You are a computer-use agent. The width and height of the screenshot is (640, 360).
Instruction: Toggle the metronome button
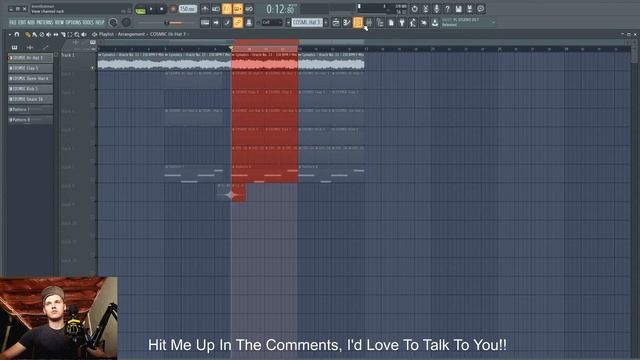tap(205, 9)
